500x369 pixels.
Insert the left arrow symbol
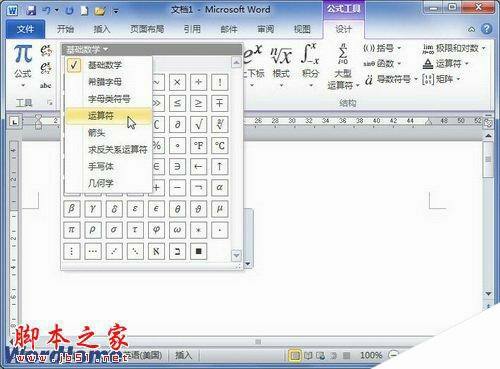198,166
